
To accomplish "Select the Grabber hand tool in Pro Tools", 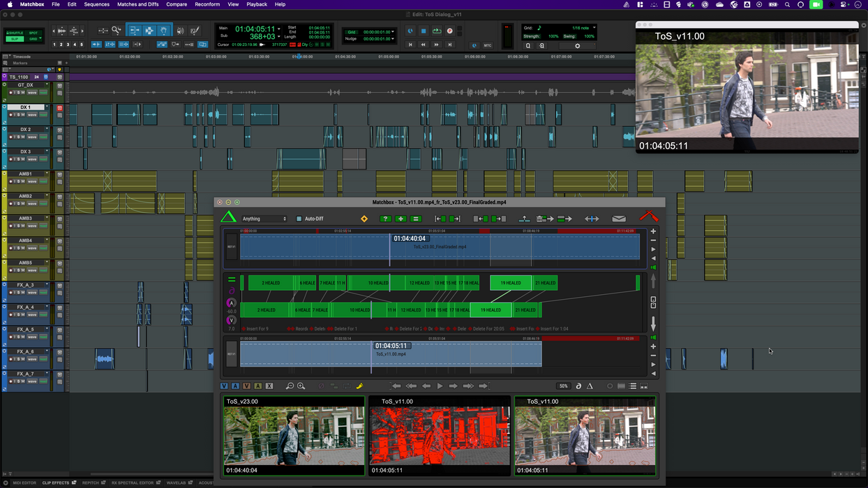I will (163, 31).
